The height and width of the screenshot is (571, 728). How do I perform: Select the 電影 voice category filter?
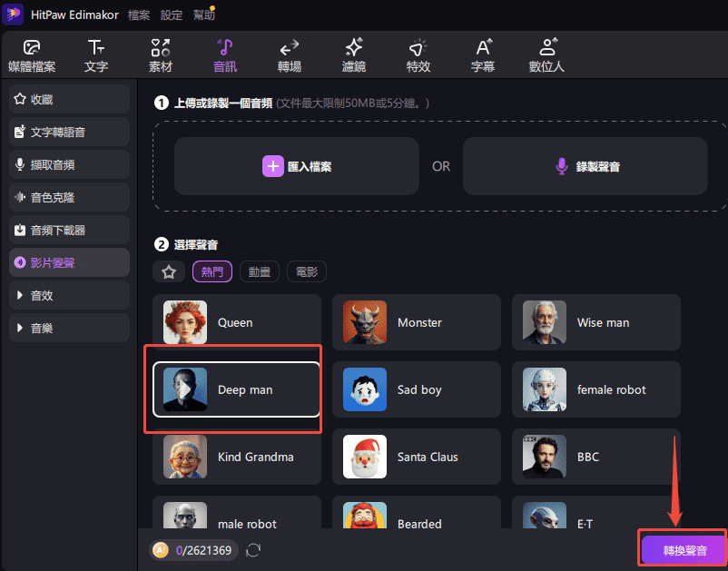(x=306, y=271)
